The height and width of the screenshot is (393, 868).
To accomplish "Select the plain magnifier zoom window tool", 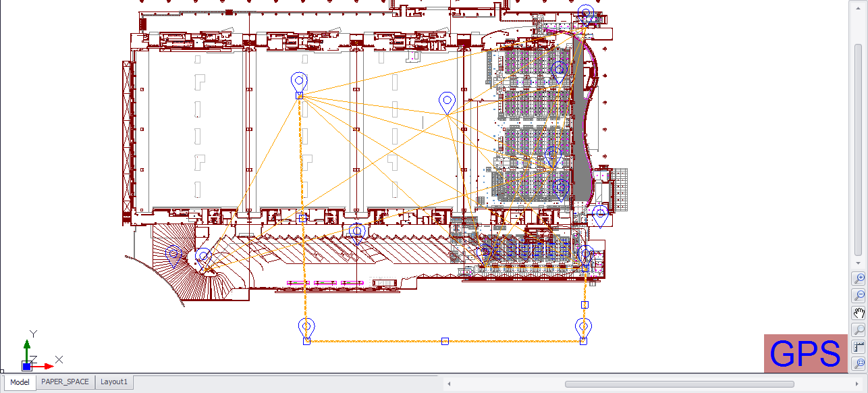I will [859, 330].
